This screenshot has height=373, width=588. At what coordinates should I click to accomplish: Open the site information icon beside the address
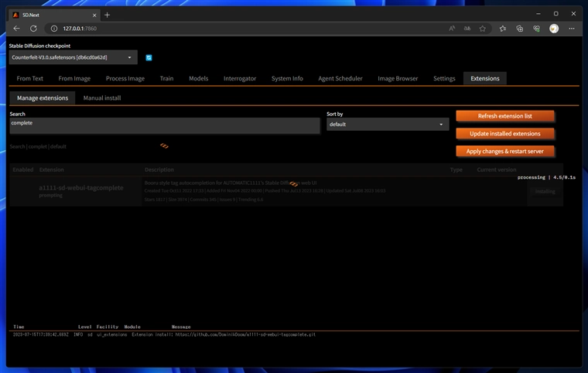tap(54, 29)
